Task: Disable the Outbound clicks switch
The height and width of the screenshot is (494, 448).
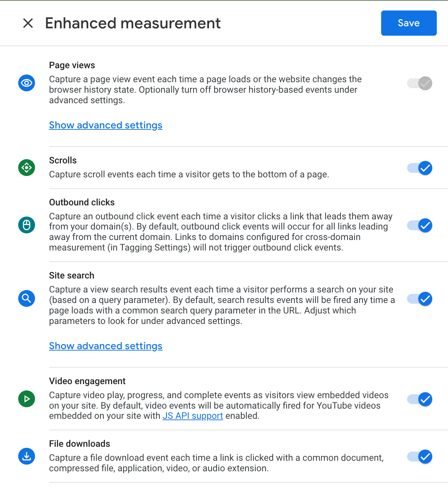Action: pos(420,225)
